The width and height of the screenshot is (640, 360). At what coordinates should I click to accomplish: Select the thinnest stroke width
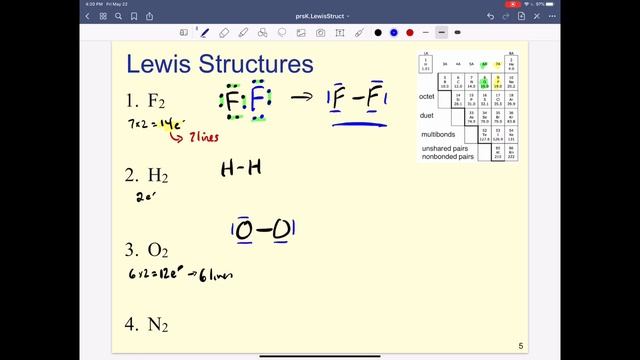point(425,32)
